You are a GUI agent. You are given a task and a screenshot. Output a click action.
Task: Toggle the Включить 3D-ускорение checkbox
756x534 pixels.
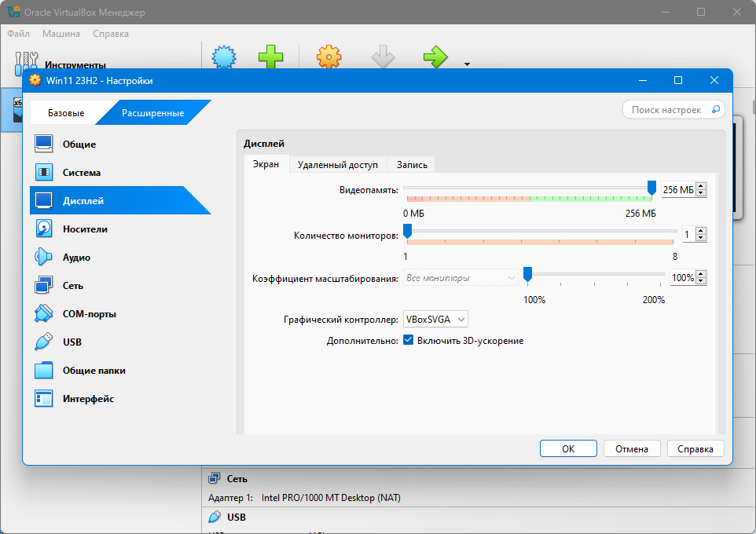coord(409,340)
